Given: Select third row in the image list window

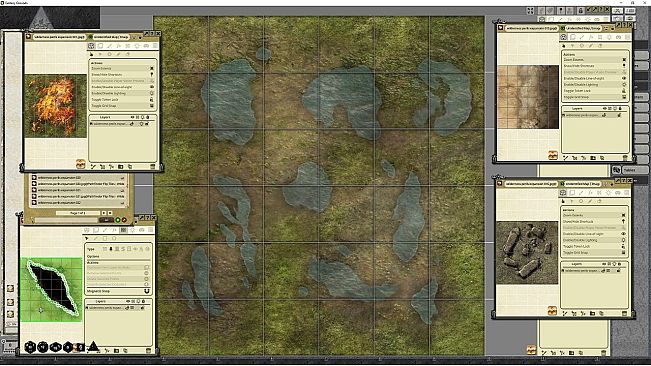Looking at the screenshot, I should tap(78, 190).
